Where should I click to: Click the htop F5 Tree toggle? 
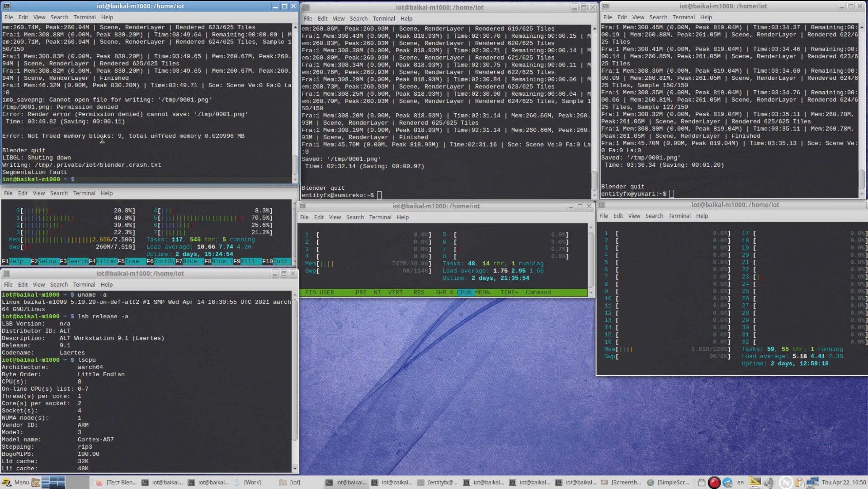click(132, 261)
